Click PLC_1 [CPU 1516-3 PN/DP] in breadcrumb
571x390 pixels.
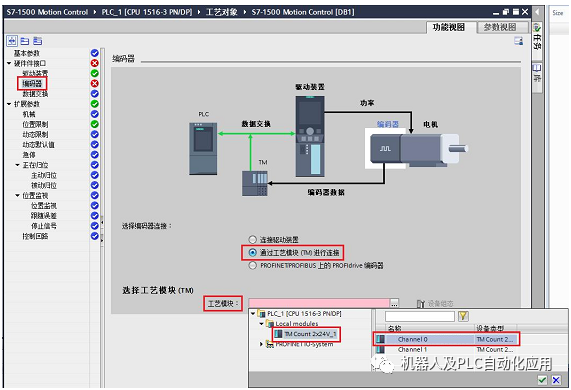point(146,12)
